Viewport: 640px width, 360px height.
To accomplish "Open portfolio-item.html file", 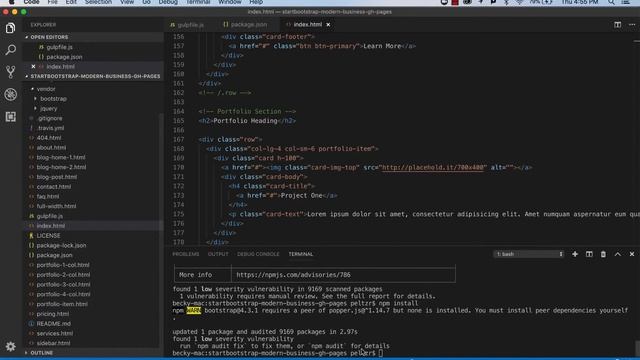I will (x=62, y=304).
